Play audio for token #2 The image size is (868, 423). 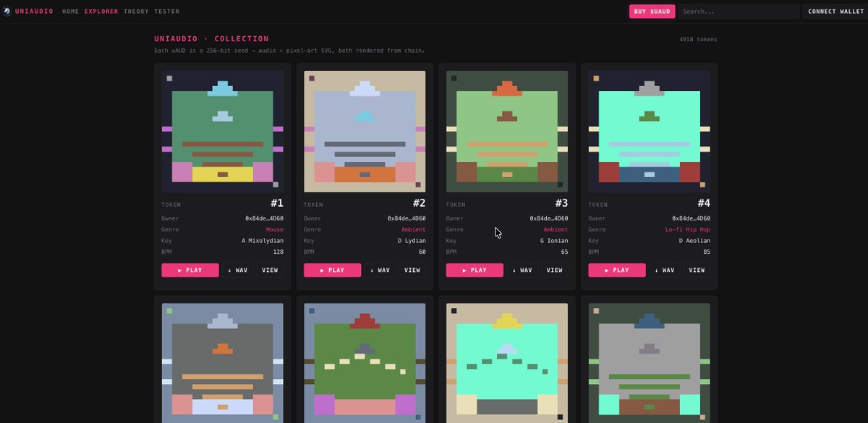point(333,270)
